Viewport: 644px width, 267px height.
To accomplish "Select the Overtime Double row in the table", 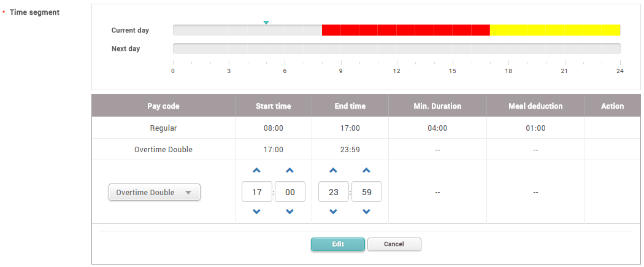I will click(x=163, y=150).
